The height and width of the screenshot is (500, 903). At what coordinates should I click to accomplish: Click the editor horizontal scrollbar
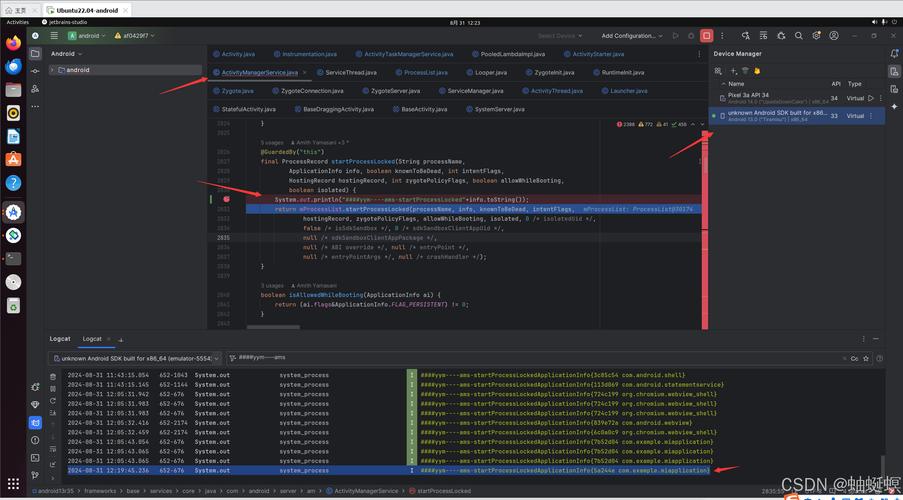[x=273, y=327]
